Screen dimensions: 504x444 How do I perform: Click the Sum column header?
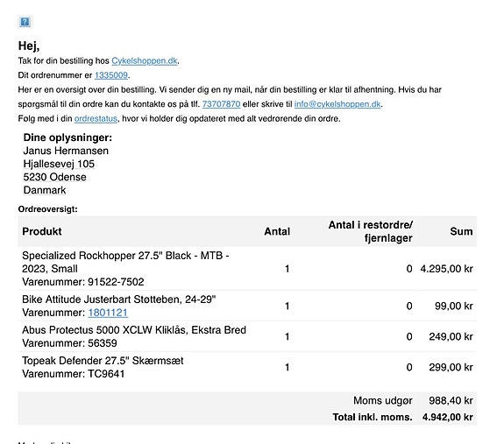461,231
